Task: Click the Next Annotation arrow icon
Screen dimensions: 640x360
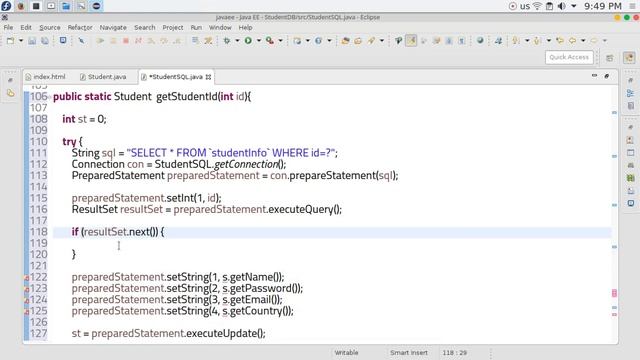Action: pyautogui.click(x=516, y=40)
